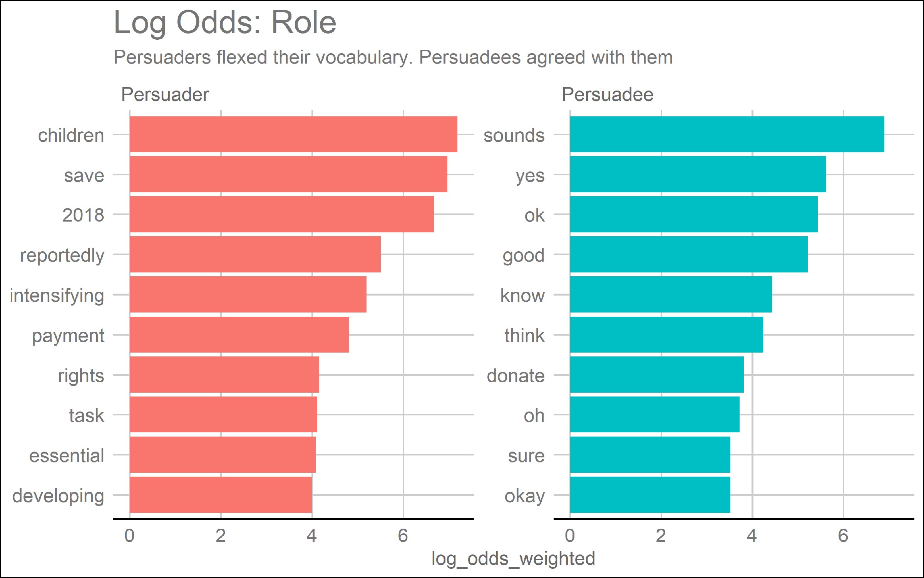The width and height of the screenshot is (924, 578).
Task: Click the teal 'good' bar
Action: coord(689,255)
